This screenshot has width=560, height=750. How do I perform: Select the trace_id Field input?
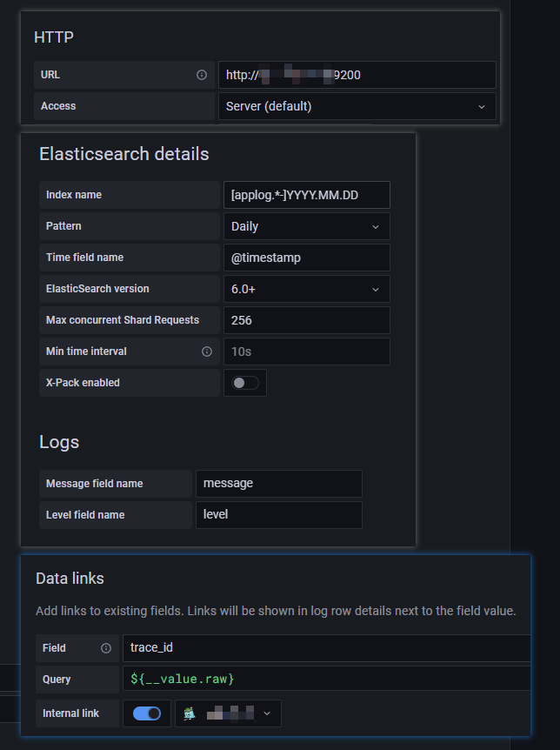coord(324,647)
